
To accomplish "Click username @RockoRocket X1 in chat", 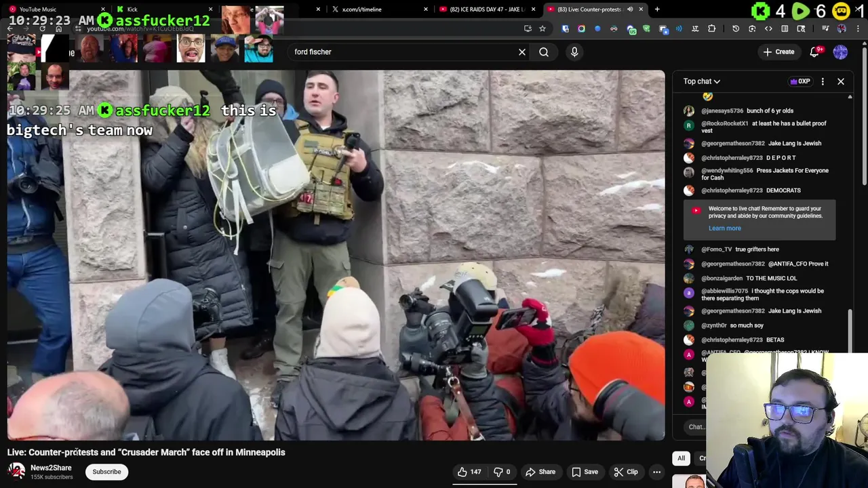I will point(725,123).
